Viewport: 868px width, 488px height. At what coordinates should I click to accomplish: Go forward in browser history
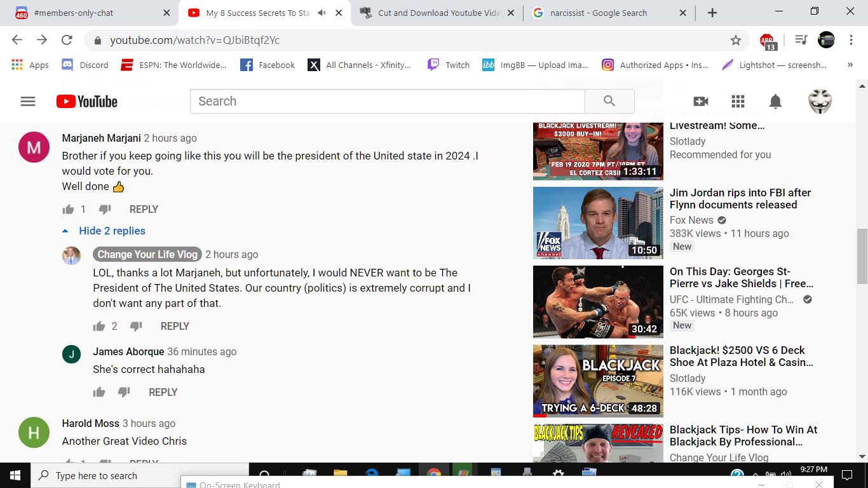pyautogui.click(x=42, y=40)
